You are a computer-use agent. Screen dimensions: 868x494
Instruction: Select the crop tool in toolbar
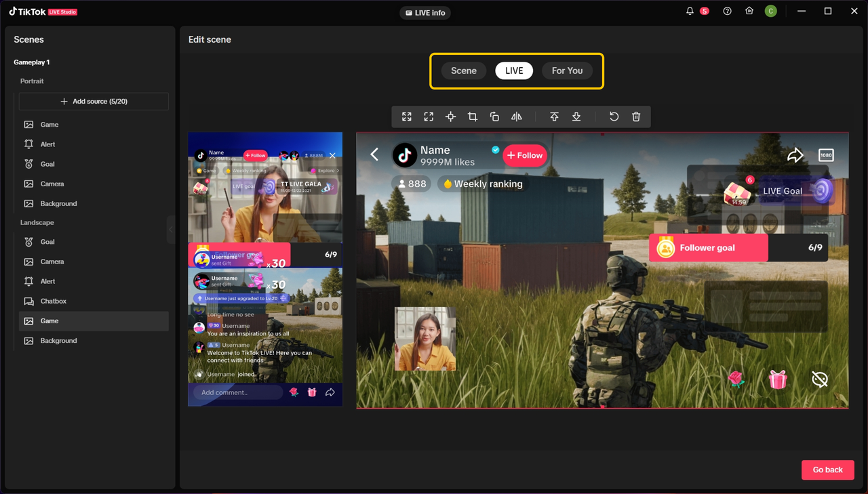point(473,117)
